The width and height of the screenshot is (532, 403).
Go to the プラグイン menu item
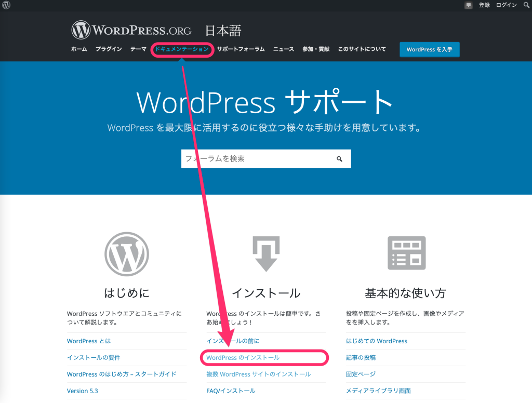tap(109, 49)
